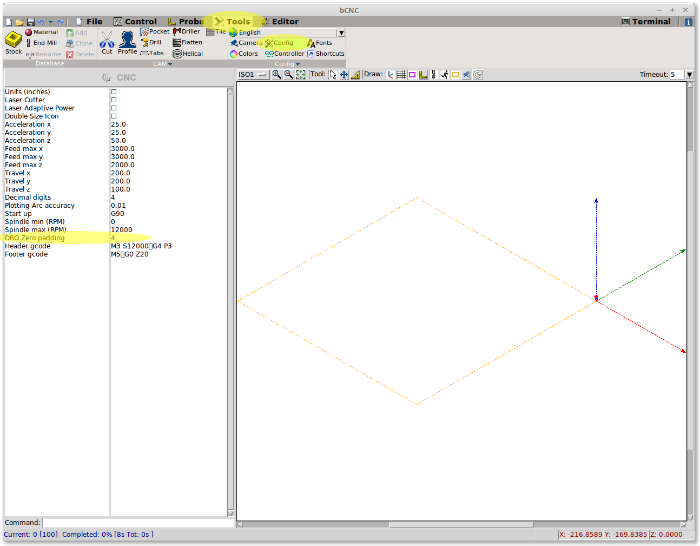Open the undo history dropdown arrow
The width and height of the screenshot is (700, 546).
(50, 22)
